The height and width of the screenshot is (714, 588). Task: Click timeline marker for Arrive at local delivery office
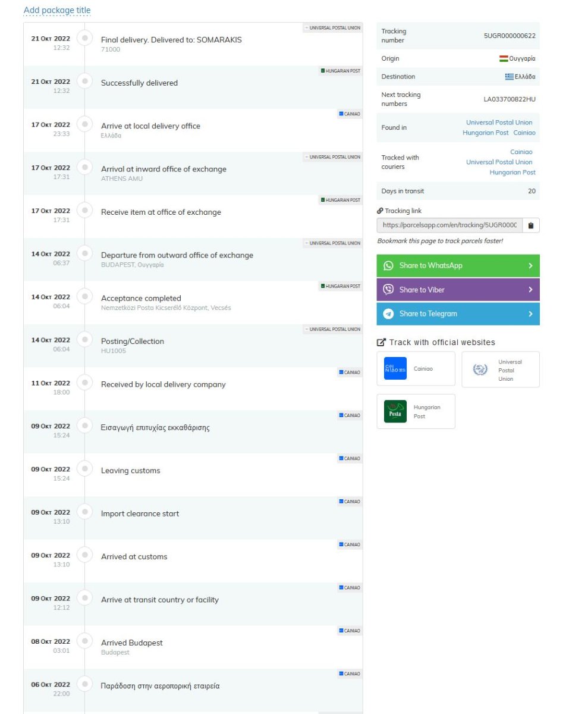[x=85, y=124]
